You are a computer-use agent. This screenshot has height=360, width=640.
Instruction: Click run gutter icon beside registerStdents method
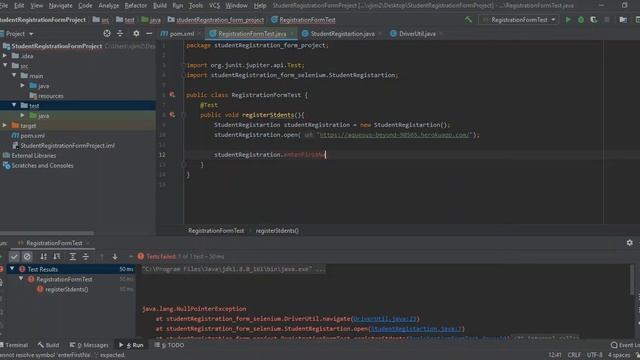click(172, 115)
